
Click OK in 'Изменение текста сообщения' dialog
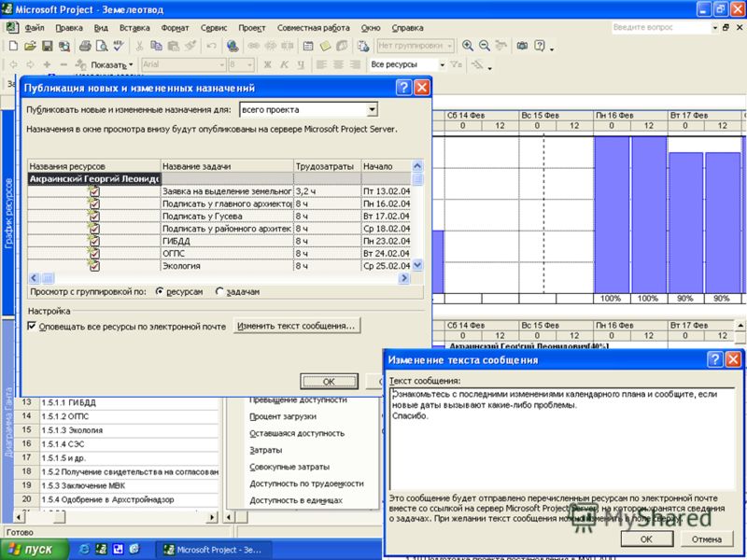click(x=646, y=539)
